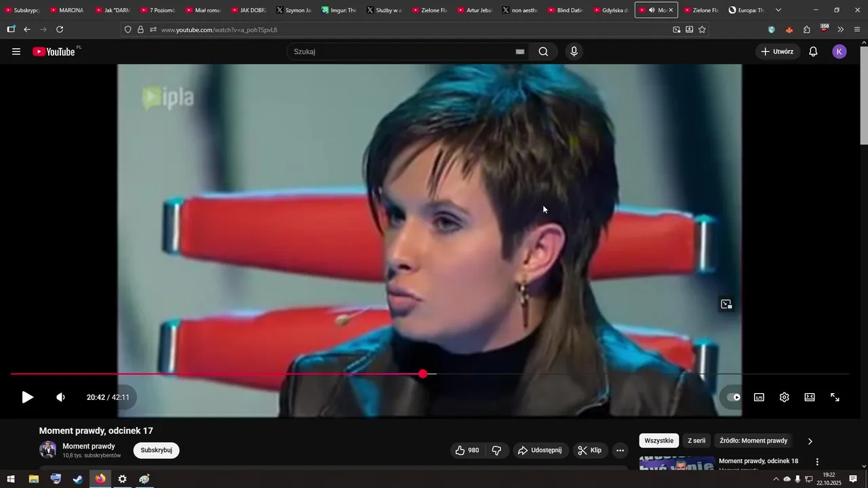Open tracking protection shield icon
Image resolution: width=868 pixels, height=488 pixels.
click(x=127, y=30)
